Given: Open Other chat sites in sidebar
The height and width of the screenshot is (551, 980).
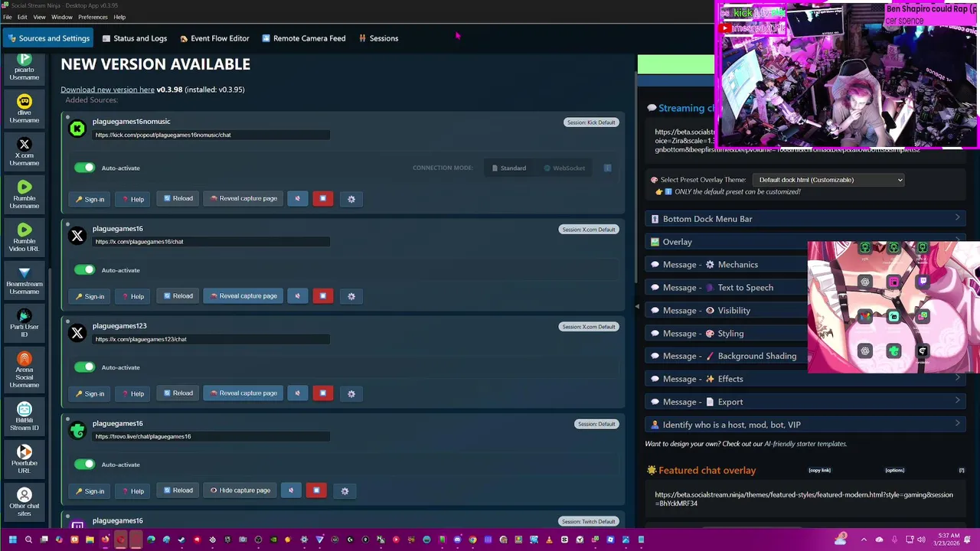Looking at the screenshot, I should (x=24, y=502).
